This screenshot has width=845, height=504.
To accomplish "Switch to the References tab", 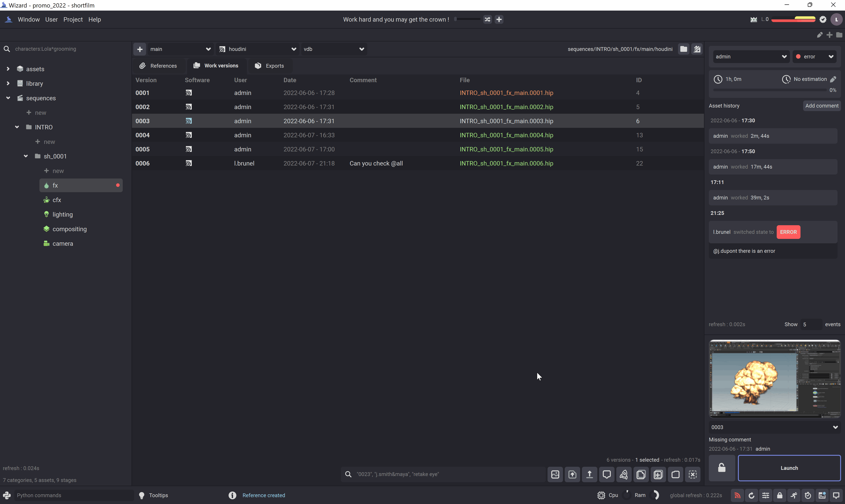I will [x=159, y=66].
